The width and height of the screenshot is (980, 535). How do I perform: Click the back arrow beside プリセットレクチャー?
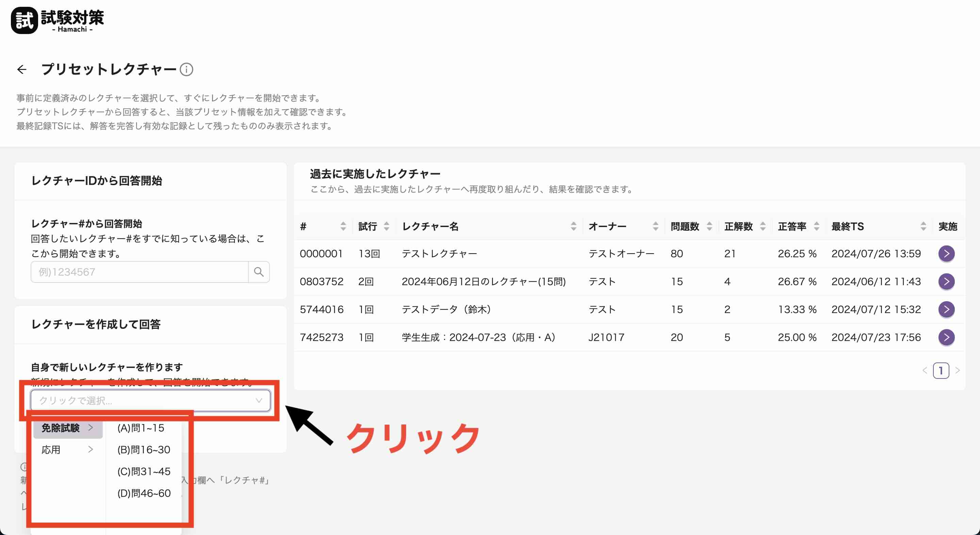tap(22, 69)
